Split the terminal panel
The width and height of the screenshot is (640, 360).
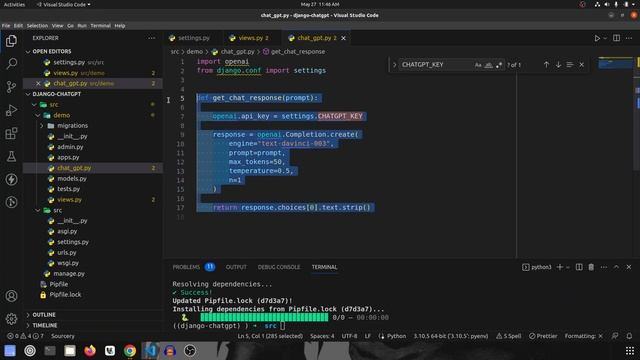579,267
